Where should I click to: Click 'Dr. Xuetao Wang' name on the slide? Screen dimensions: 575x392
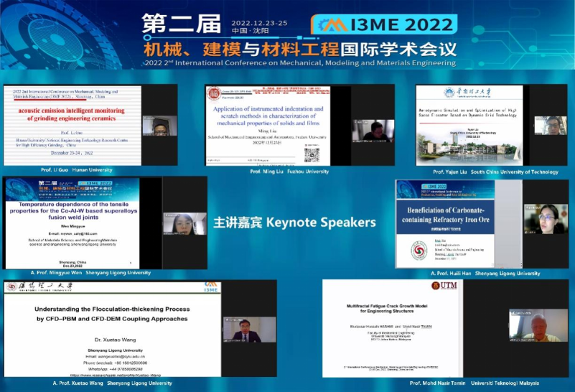[115, 340]
